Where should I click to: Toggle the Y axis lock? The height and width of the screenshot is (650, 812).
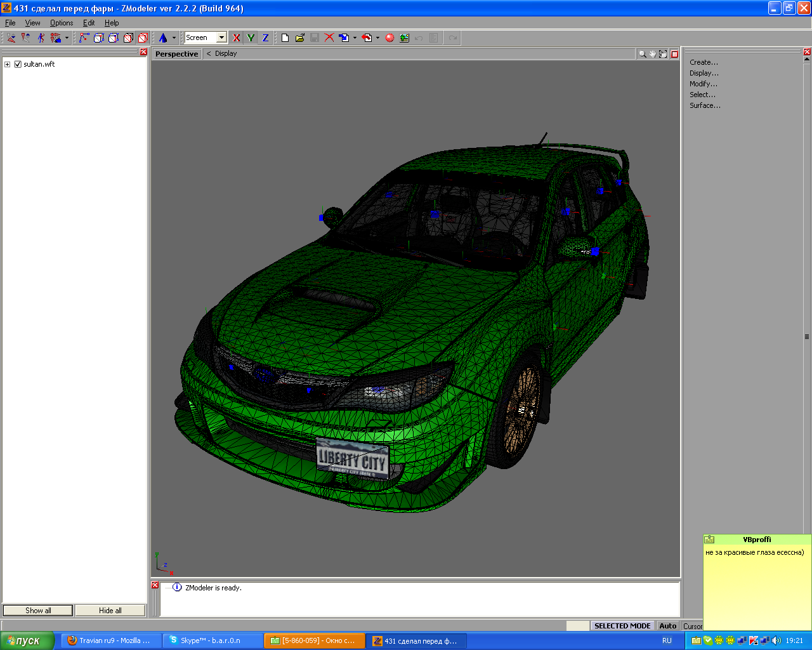click(251, 38)
